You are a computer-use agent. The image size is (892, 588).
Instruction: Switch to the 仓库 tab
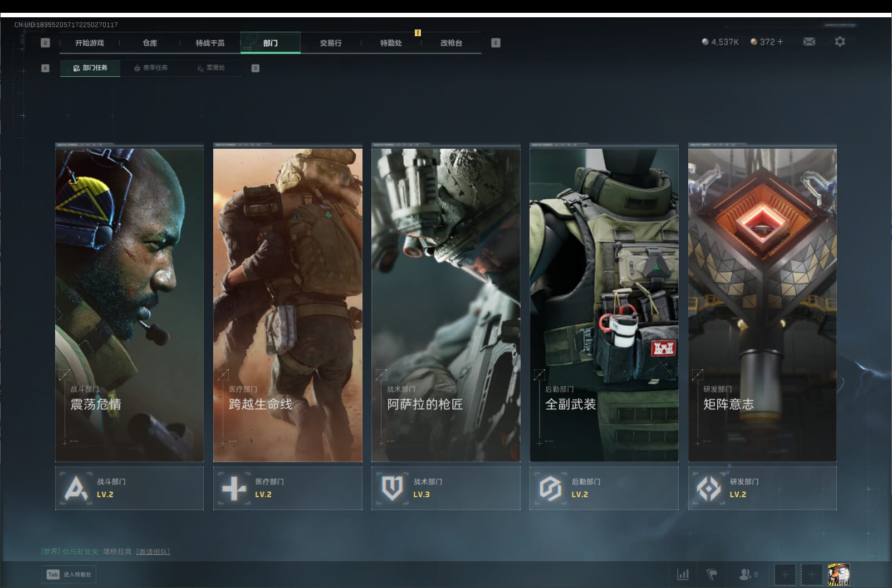pos(150,43)
